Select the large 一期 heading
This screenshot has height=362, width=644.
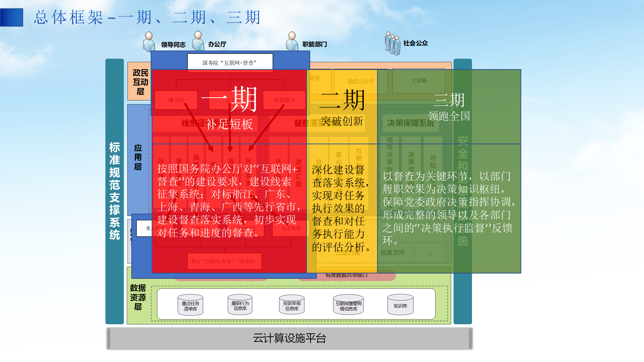[x=229, y=99]
